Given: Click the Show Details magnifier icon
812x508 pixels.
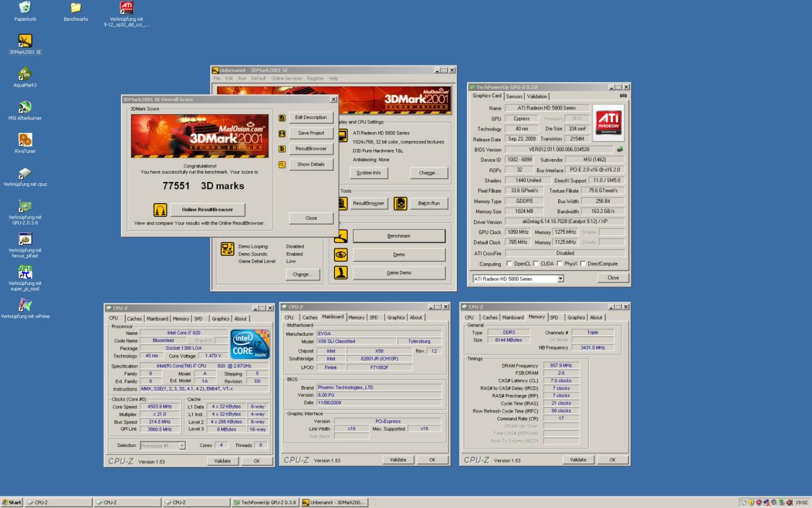Looking at the screenshot, I should pos(282,165).
